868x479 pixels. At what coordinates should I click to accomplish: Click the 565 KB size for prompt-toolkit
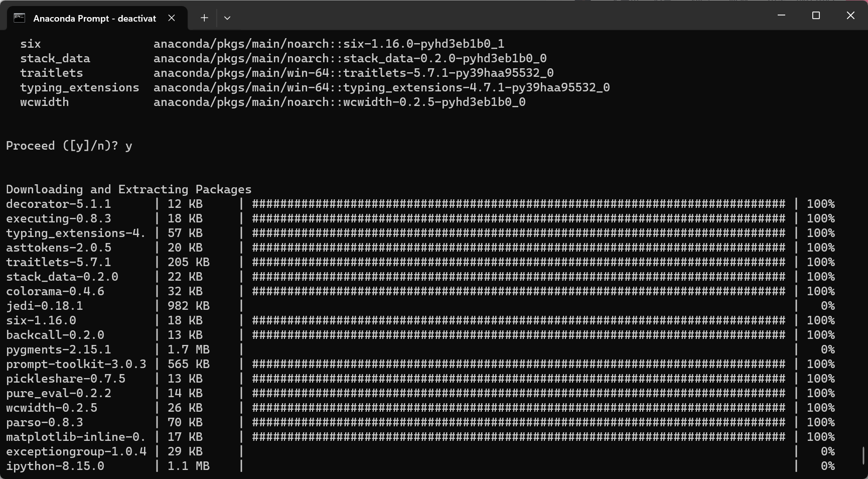point(189,365)
